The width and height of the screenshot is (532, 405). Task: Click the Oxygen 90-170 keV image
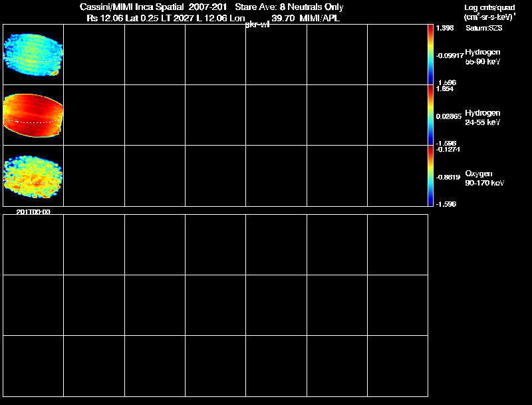coord(33,177)
